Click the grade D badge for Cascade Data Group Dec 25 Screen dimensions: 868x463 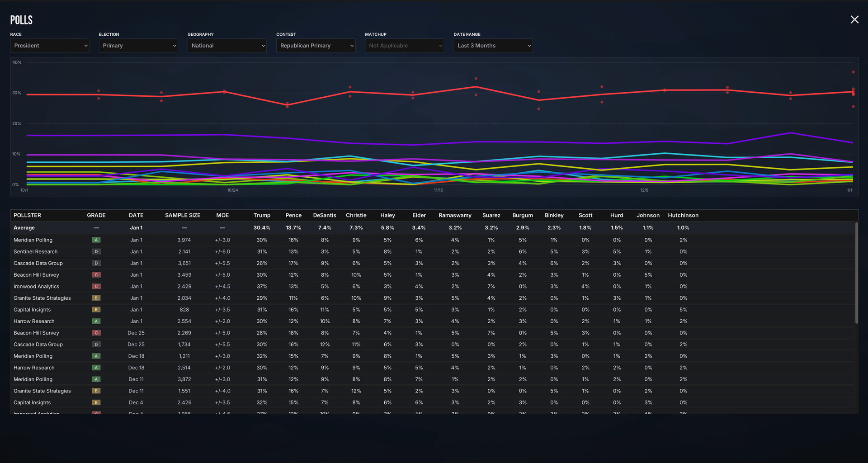click(x=96, y=345)
